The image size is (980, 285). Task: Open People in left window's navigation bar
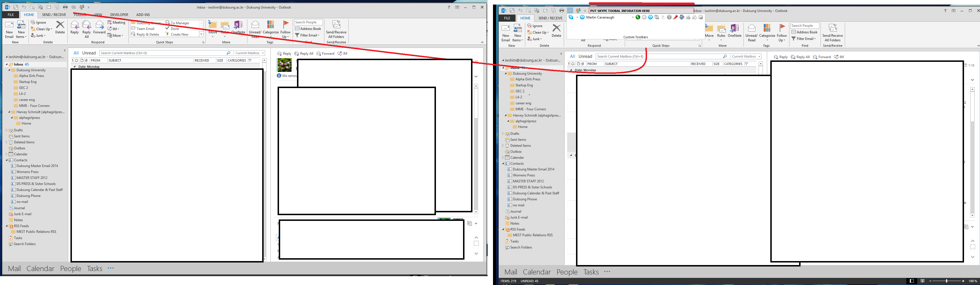tap(71, 268)
